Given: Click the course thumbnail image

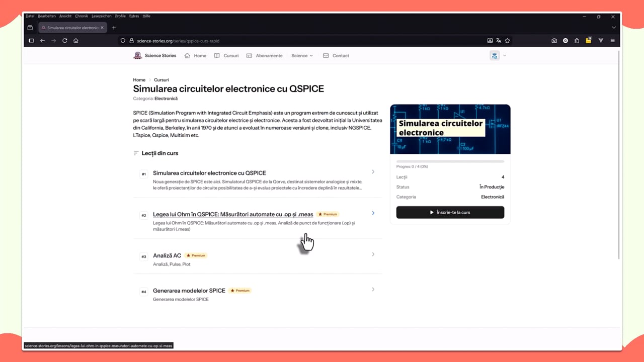Looking at the screenshot, I should 450,129.
